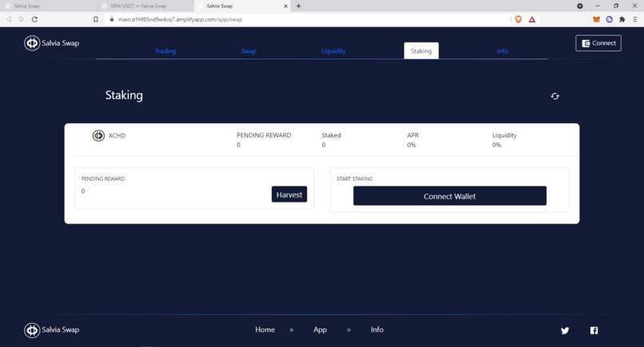This screenshot has height=347, width=644.
Task: Open the Info tab in top navigation
Action: click(503, 51)
